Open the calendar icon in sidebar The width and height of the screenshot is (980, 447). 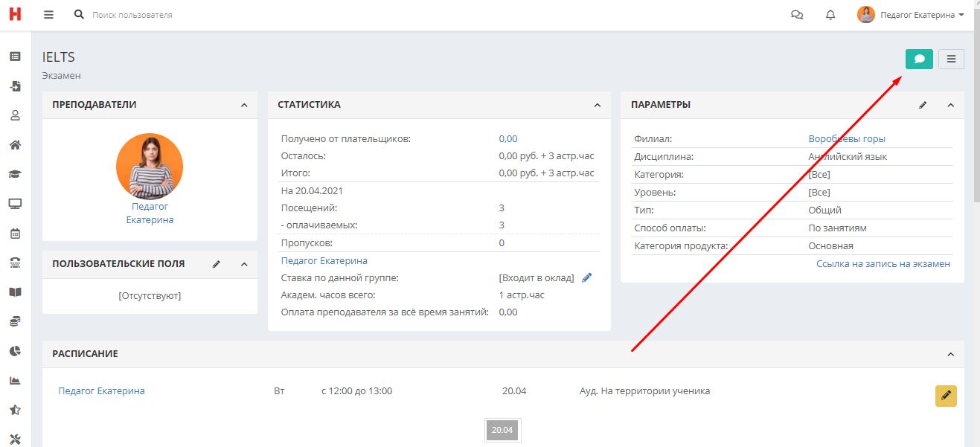click(x=15, y=233)
